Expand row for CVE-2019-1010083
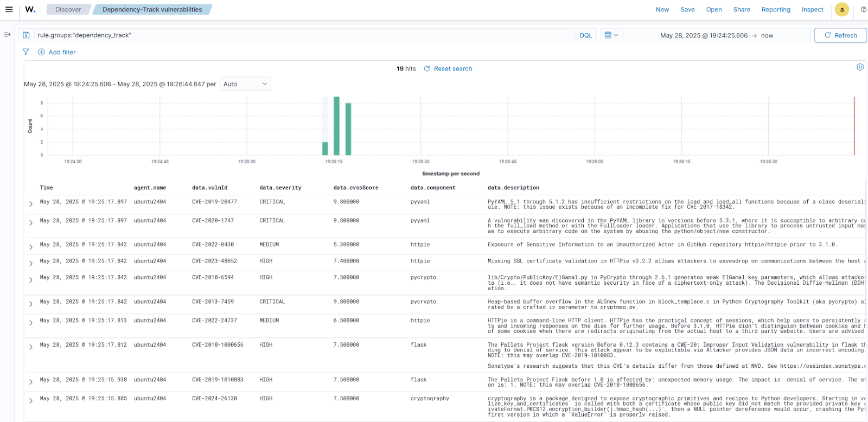Image resolution: width=868 pixels, height=422 pixels. click(31, 382)
